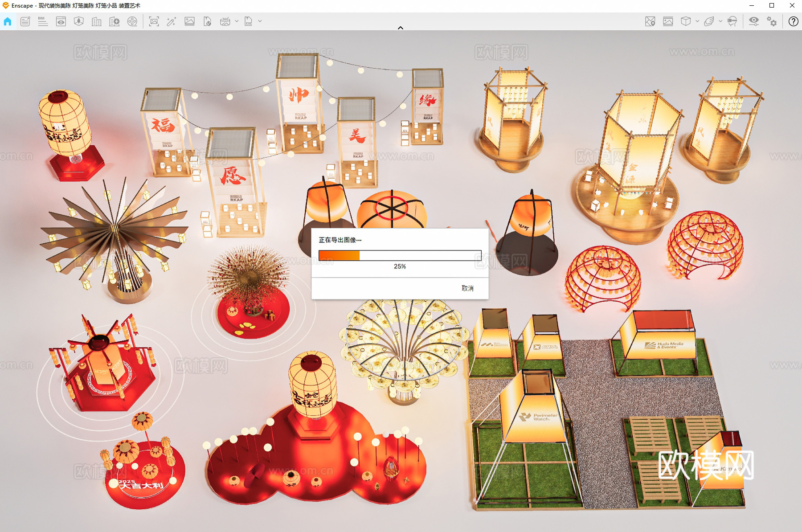This screenshot has width=802, height=532.
Task: Click the magic wand enhancement icon
Action: 172,21
